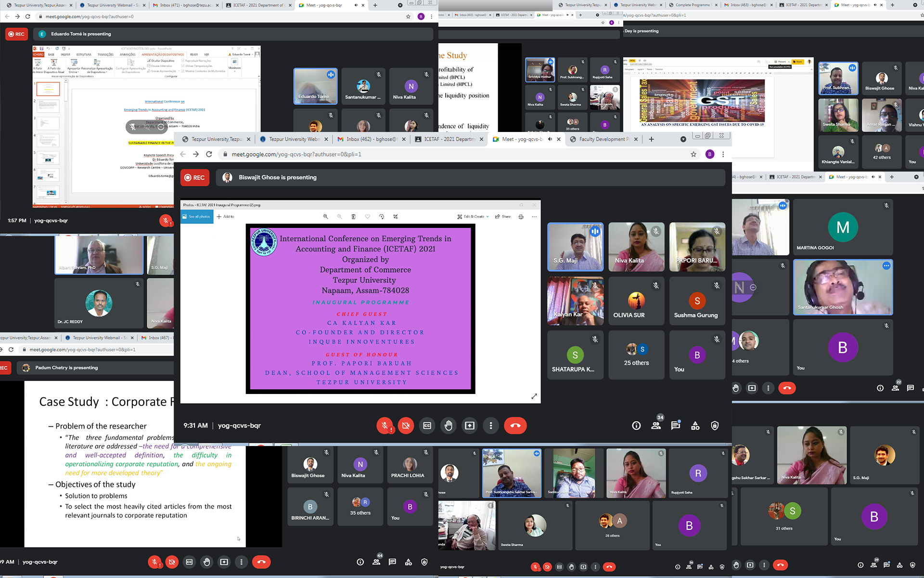Click Share button in Photos toolbar

[x=503, y=217]
